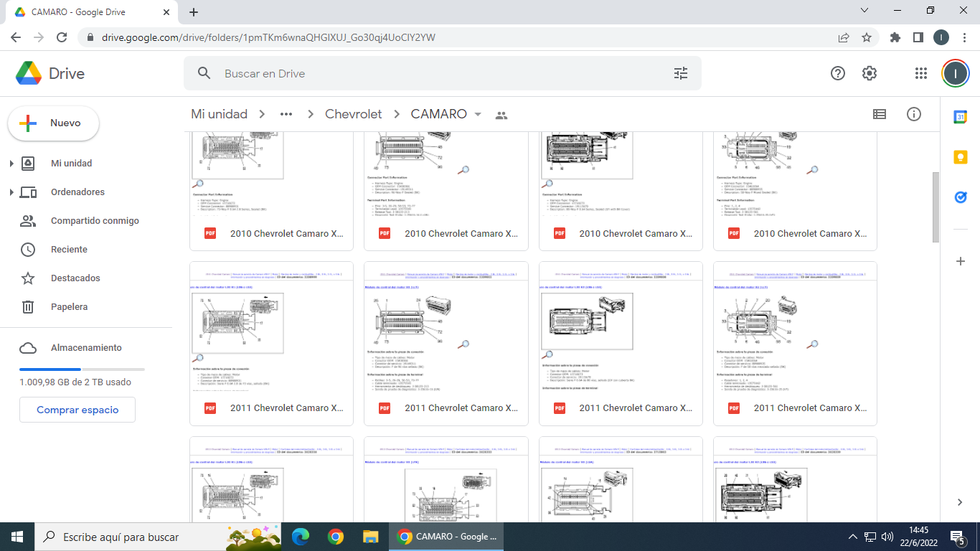
Task: Switch to list layout view
Action: (x=880, y=114)
